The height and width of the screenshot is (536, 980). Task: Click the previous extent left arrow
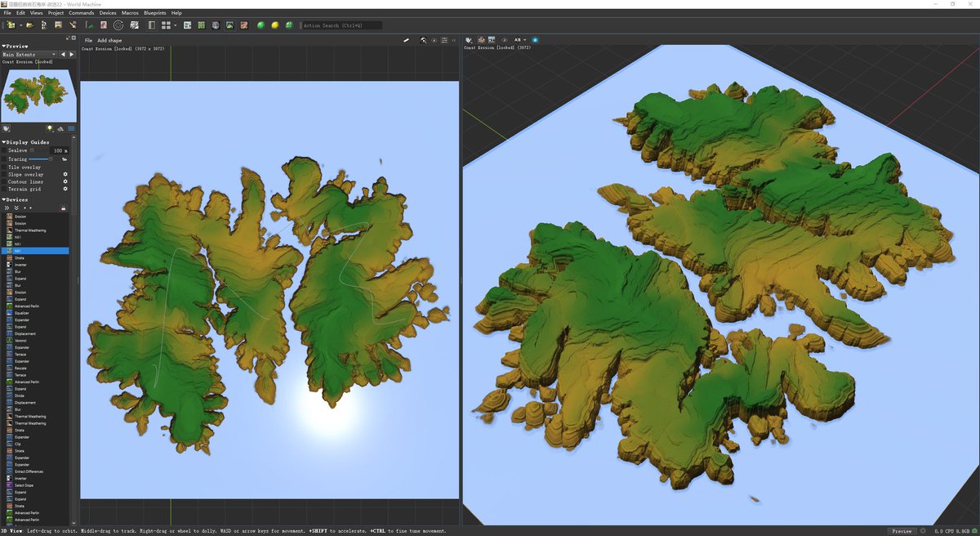pos(63,55)
